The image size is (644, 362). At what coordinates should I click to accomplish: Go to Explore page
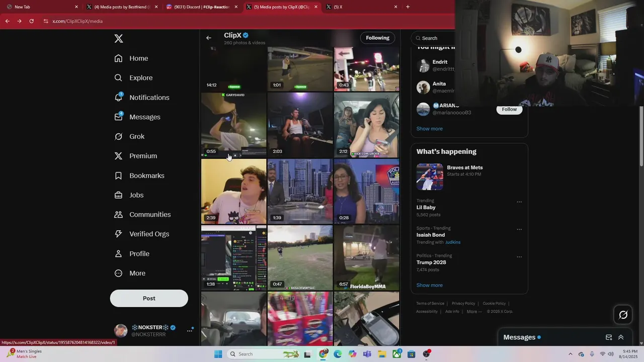(x=133, y=78)
